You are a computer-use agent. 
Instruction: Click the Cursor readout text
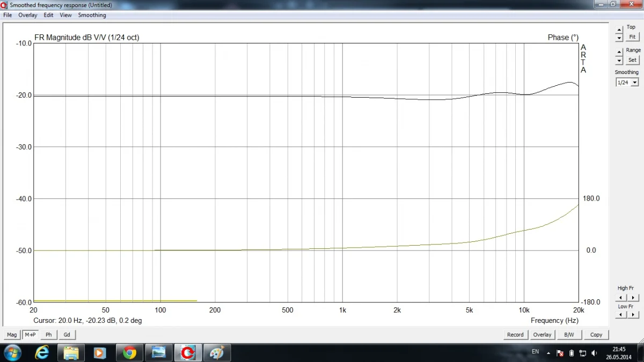click(87, 320)
